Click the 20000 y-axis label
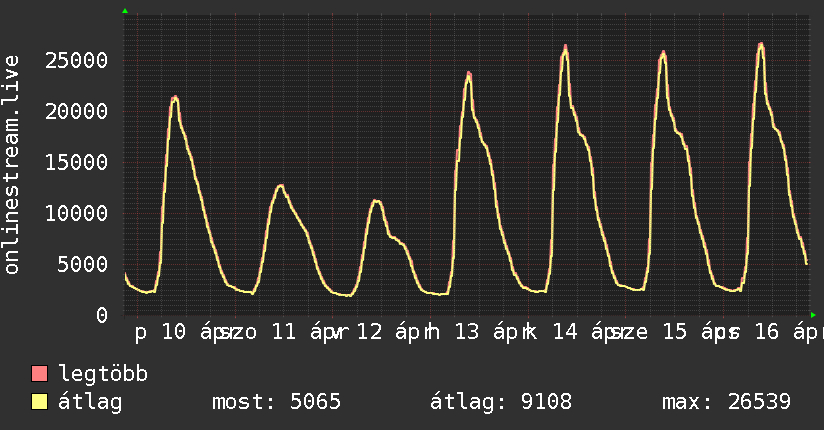 76,111
